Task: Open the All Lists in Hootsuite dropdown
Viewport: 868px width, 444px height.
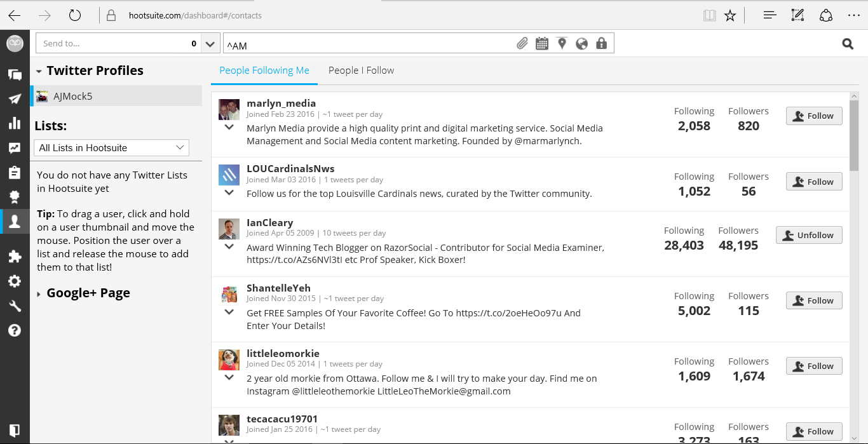Action: coord(111,148)
